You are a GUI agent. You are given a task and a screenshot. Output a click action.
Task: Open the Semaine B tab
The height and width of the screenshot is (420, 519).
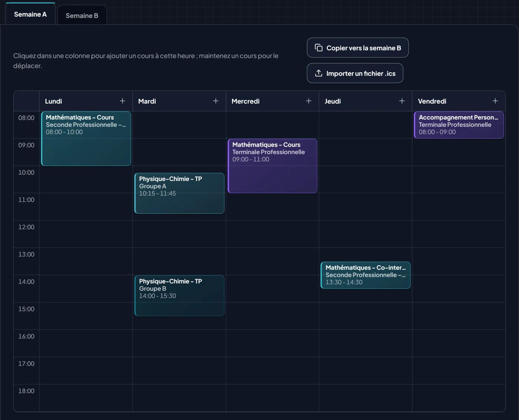(x=82, y=15)
